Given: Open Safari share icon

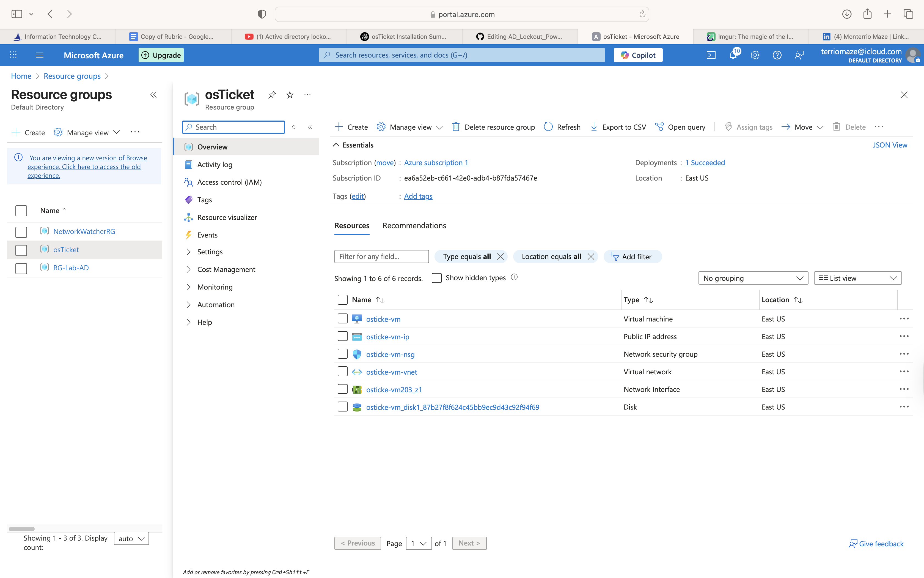Looking at the screenshot, I should (867, 14).
